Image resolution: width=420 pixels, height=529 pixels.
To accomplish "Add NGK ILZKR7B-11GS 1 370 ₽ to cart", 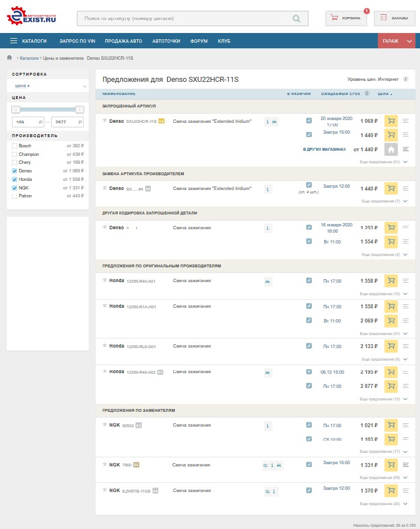I will (391, 490).
